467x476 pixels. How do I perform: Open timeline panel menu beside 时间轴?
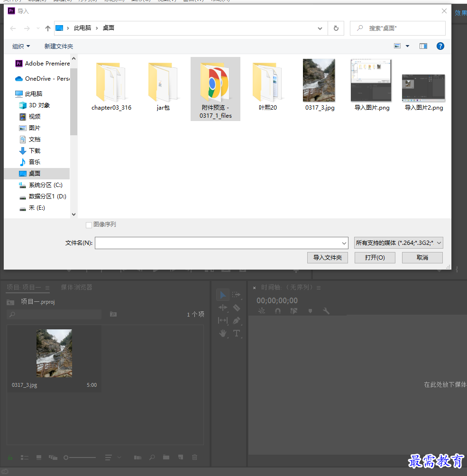(319, 288)
